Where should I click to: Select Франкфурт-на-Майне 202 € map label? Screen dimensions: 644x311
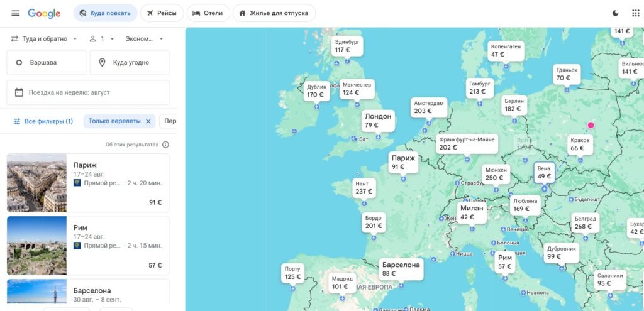467,144
